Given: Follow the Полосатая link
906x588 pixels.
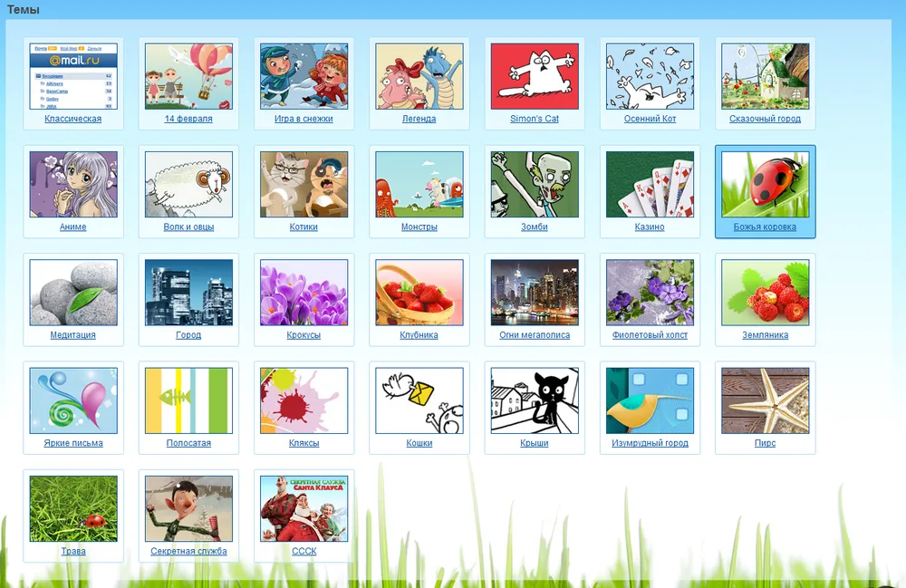Looking at the screenshot, I should (188, 442).
